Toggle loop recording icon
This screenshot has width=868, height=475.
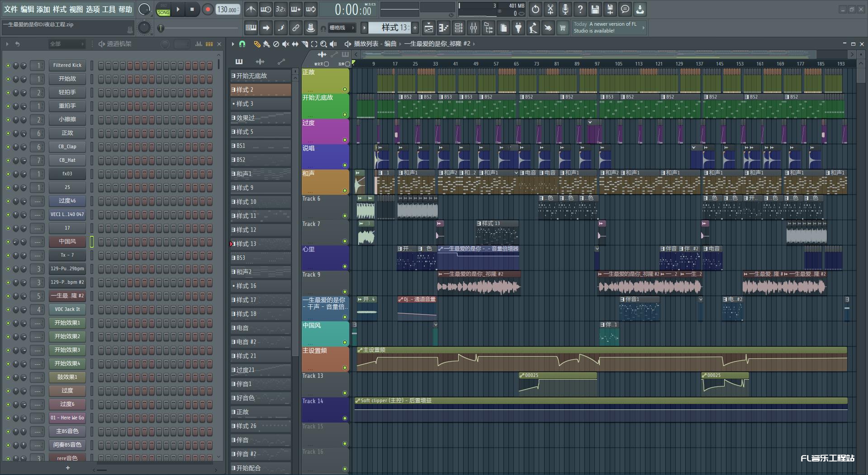[311, 9]
